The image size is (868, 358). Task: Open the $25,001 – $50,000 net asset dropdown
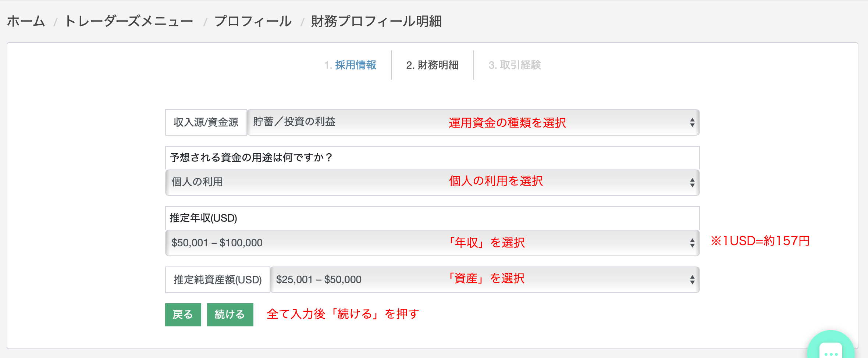(x=485, y=280)
